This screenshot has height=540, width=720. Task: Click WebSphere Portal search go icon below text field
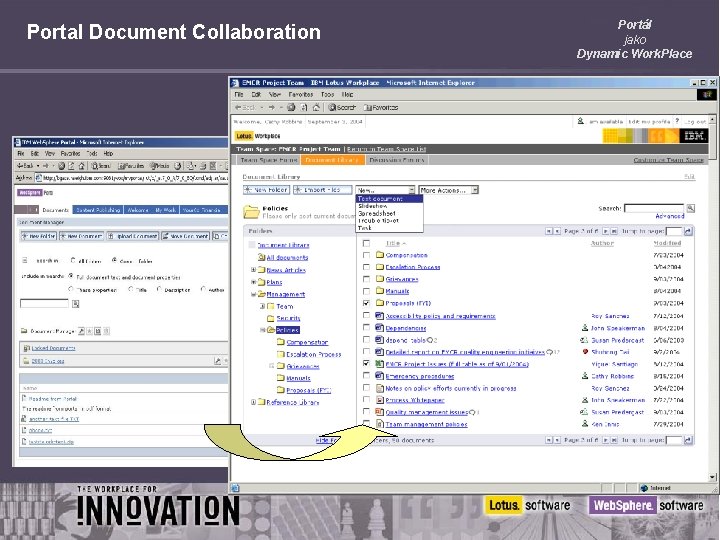(x=75, y=304)
